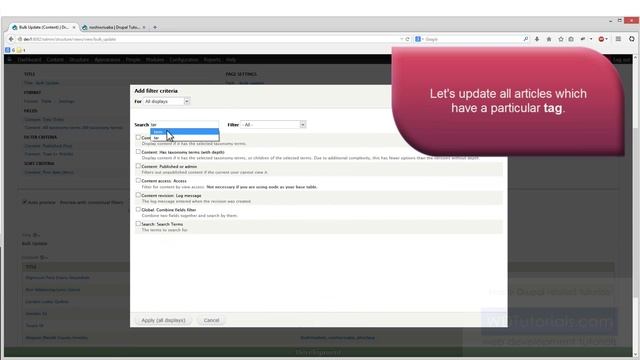The width and height of the screenshot is (640, 360).
Task: Open the 'For: All displays' dropdown
Action: click(166, 101)
